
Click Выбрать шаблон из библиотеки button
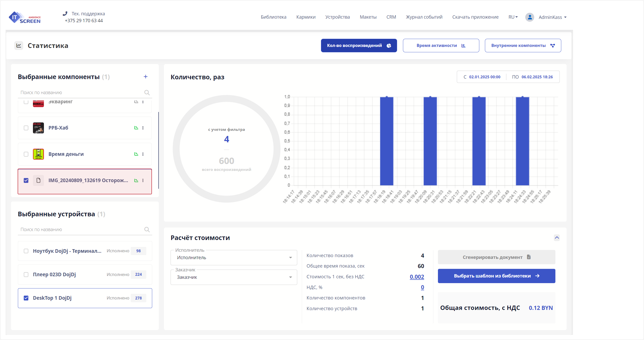coord(496,276)
